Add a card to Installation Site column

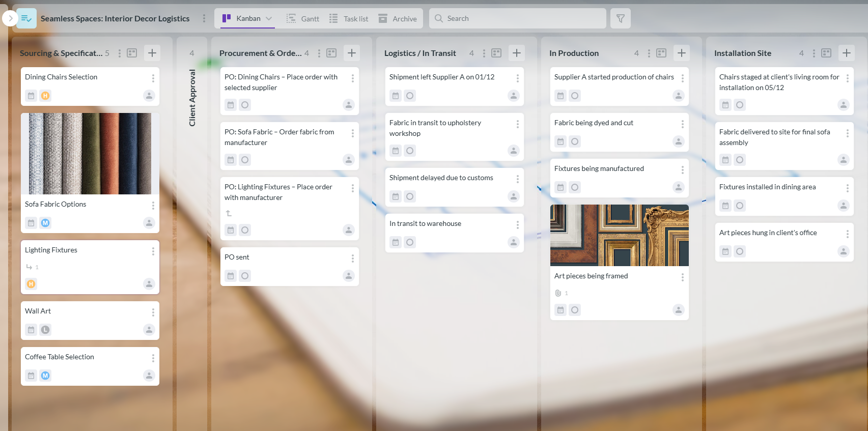point(847,53)
